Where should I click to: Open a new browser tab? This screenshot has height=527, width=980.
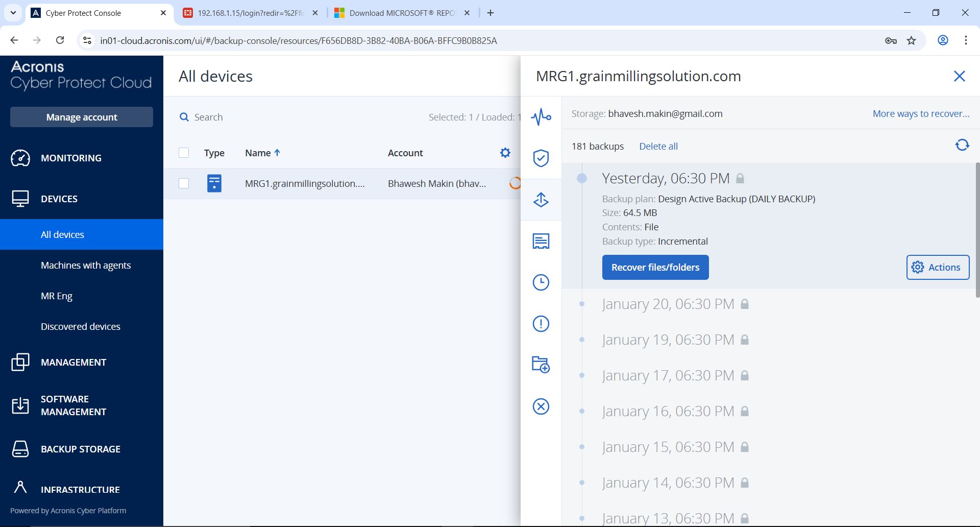(491, 13)
